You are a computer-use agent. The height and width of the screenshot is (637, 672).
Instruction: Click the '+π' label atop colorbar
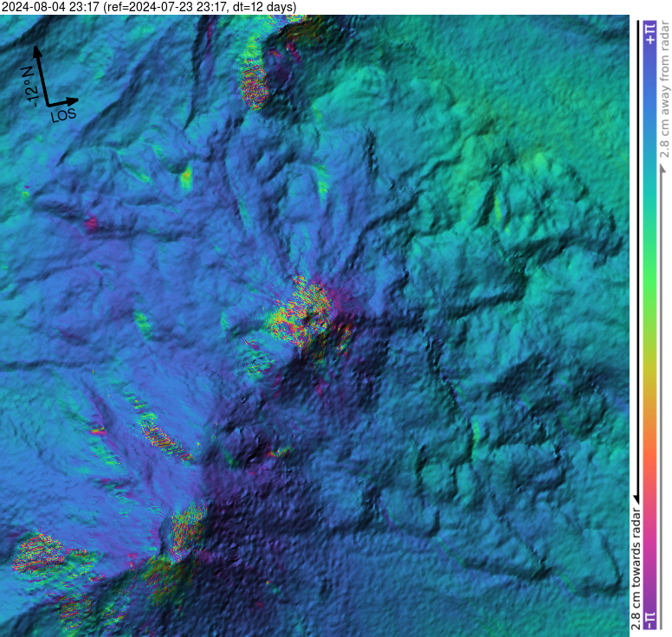(x=650, y=34)
